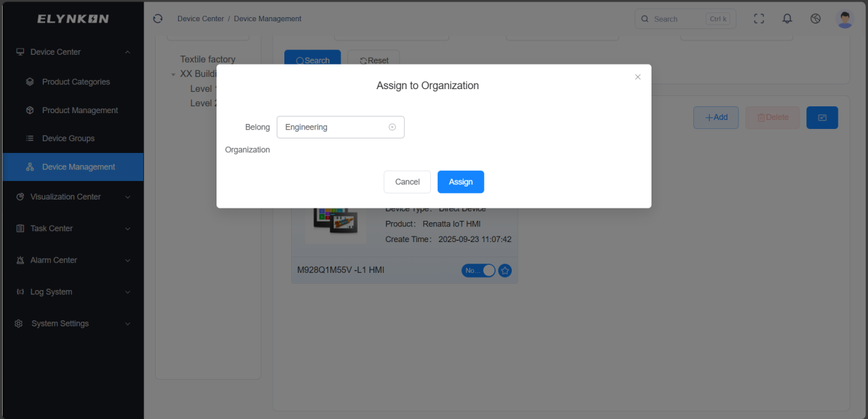The image size is (868, 419).
Task: Click the Task Center clipboard icon
Action: point(20,228)
